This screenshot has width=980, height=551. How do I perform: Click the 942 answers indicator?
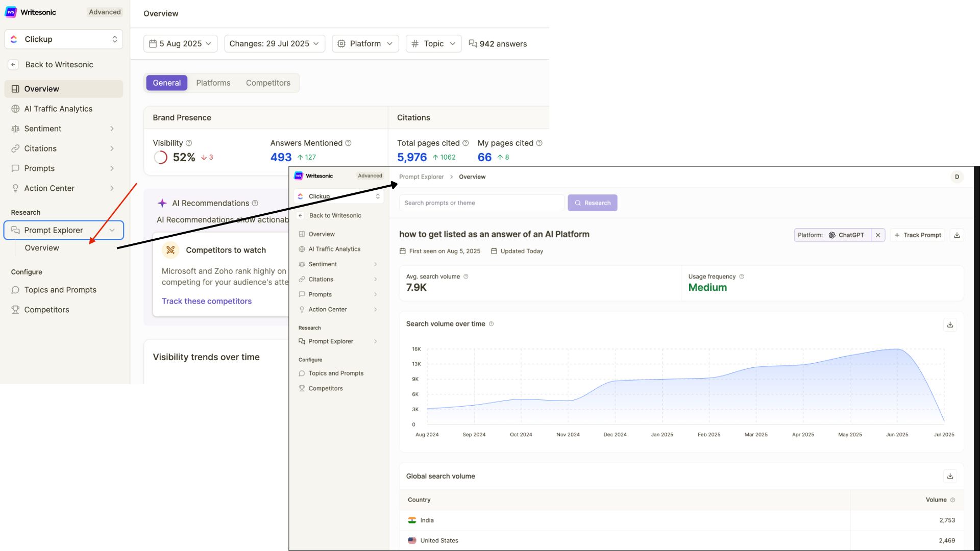click(498, 44)
